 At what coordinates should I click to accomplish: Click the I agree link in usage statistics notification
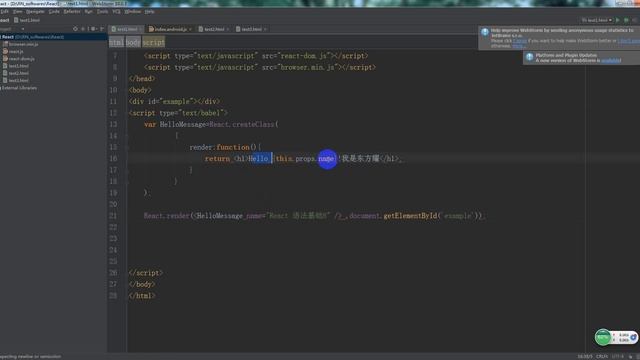coord(520,41)
